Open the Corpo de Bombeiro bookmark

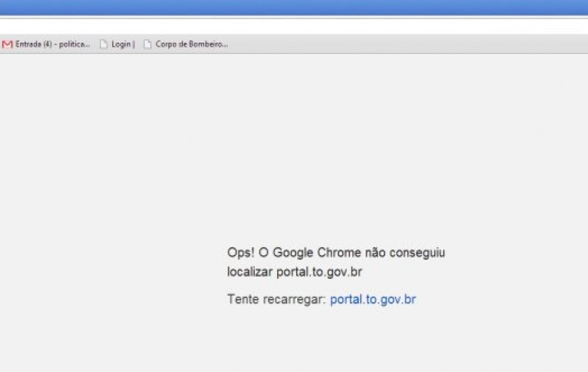click(186, 44)
